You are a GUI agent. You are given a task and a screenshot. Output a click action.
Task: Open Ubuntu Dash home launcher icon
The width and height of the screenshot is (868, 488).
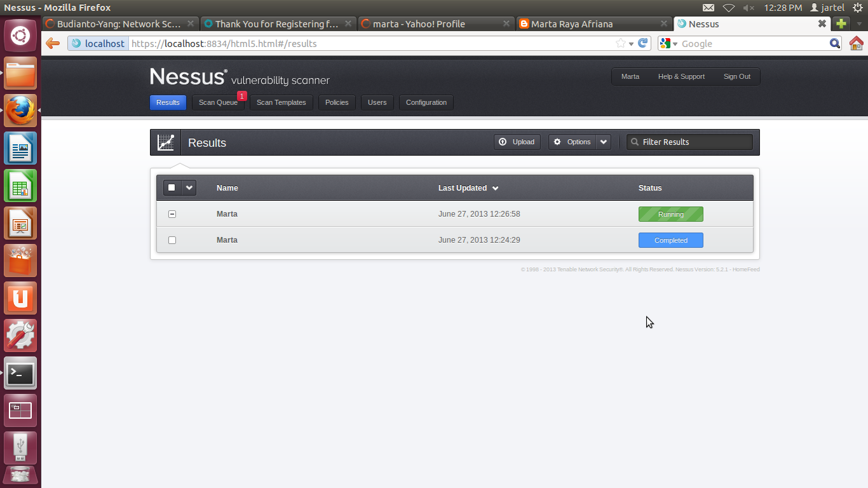20,36
